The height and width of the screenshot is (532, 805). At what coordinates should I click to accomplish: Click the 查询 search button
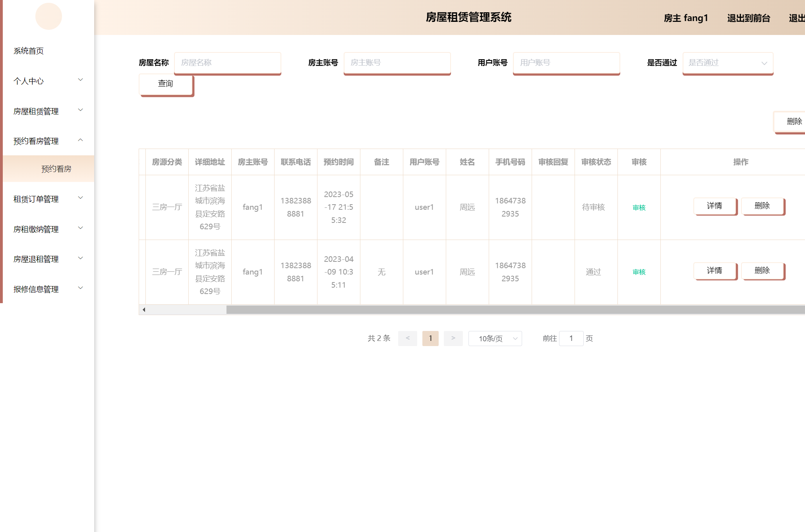(166, 84)
